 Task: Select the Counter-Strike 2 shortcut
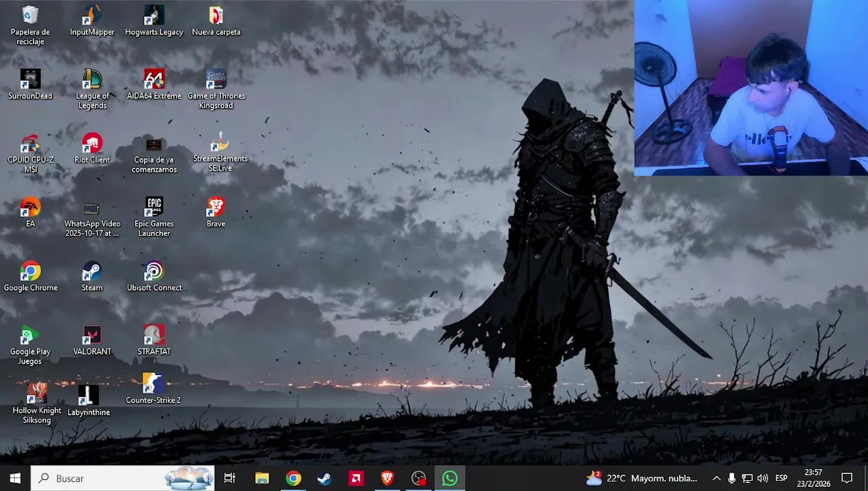[x=153, y=389]
